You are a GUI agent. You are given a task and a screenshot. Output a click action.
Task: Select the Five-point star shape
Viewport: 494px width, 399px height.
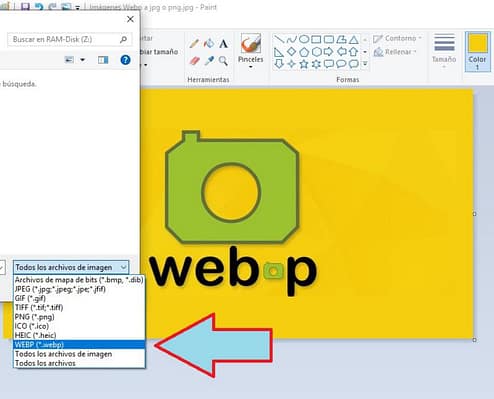click(304, 64)
